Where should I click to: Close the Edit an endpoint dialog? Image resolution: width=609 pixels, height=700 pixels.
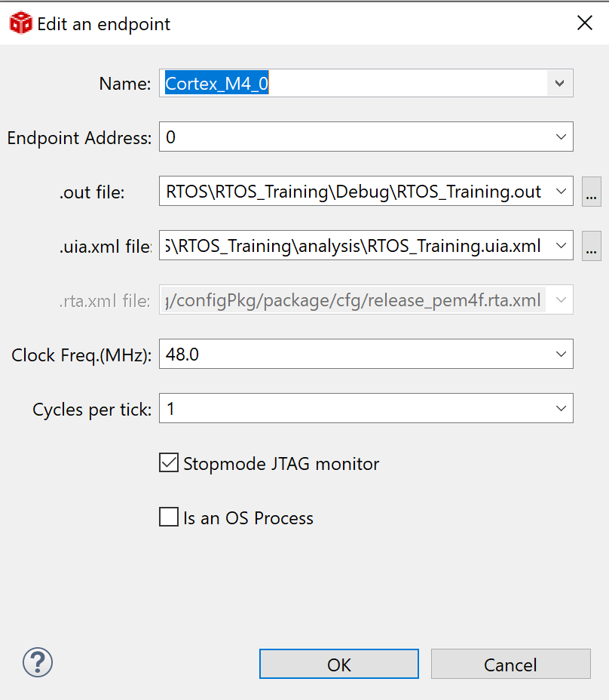(585, 23)
